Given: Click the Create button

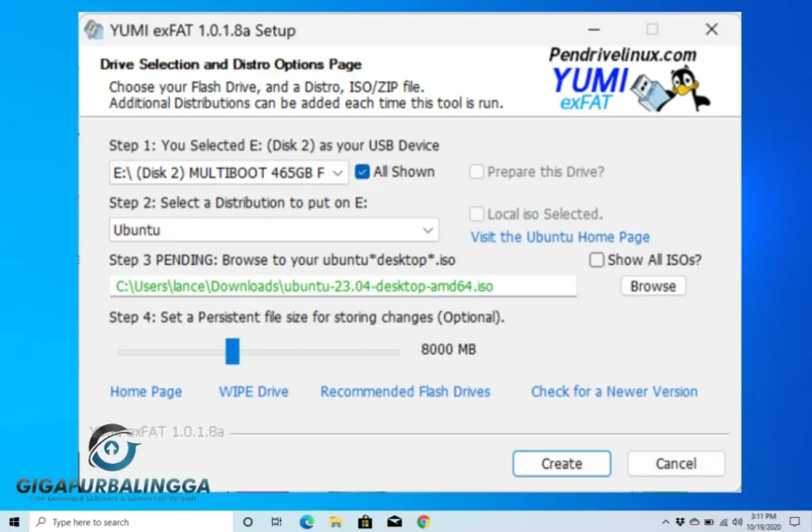Looking at the screenshot, I should 561,463.
